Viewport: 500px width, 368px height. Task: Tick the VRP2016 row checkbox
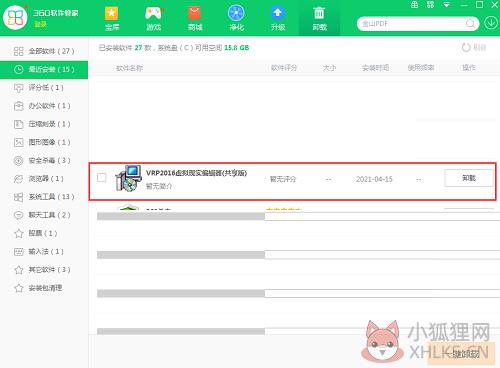tap(102, 178)
